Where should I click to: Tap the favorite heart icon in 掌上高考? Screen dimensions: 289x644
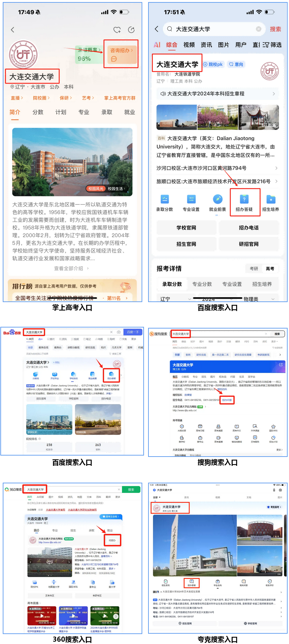click(x=117, y=30)
